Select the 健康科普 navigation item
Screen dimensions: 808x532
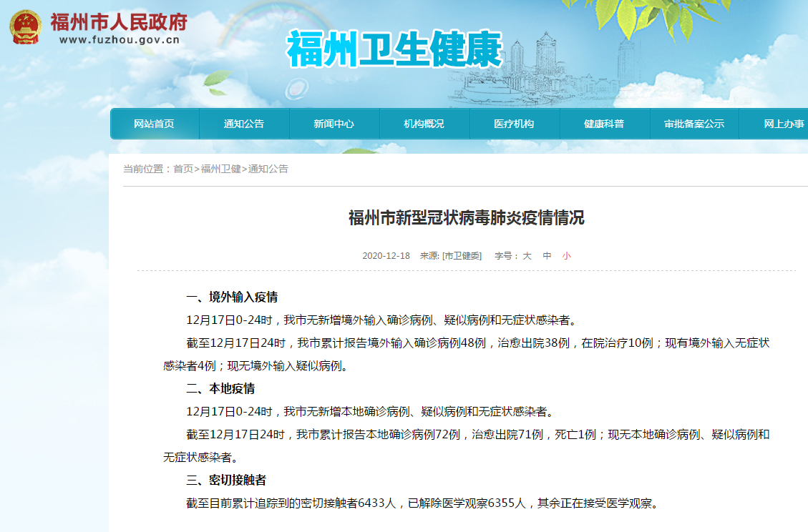pyautogui.click(x=604, y=124)
